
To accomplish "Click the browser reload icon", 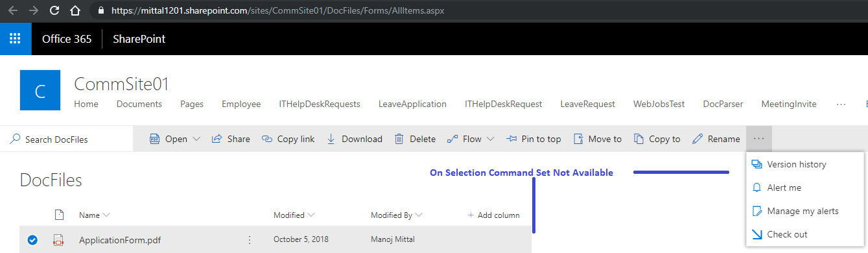I will 54,10.
